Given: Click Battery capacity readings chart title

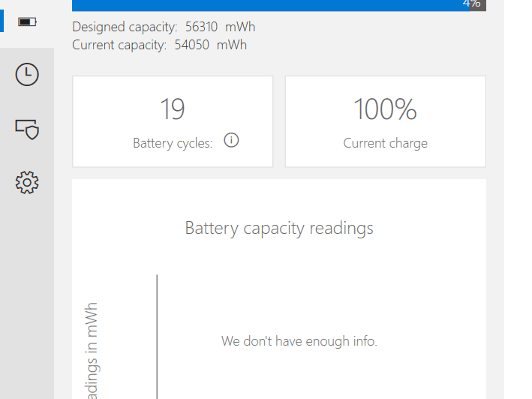Looking at the screenshot, I should tap(279, 228).
